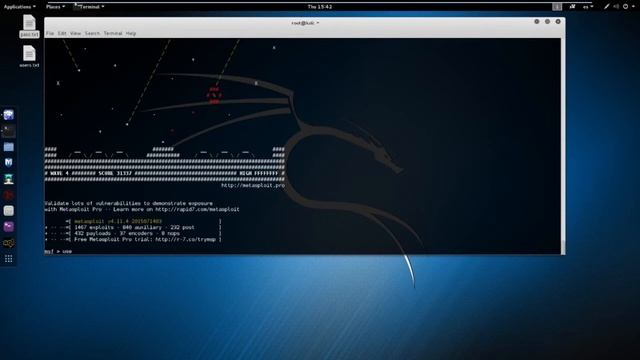Show all applications grid in the dock
Screen dimensions: 640x360
[x=9, y=259]
